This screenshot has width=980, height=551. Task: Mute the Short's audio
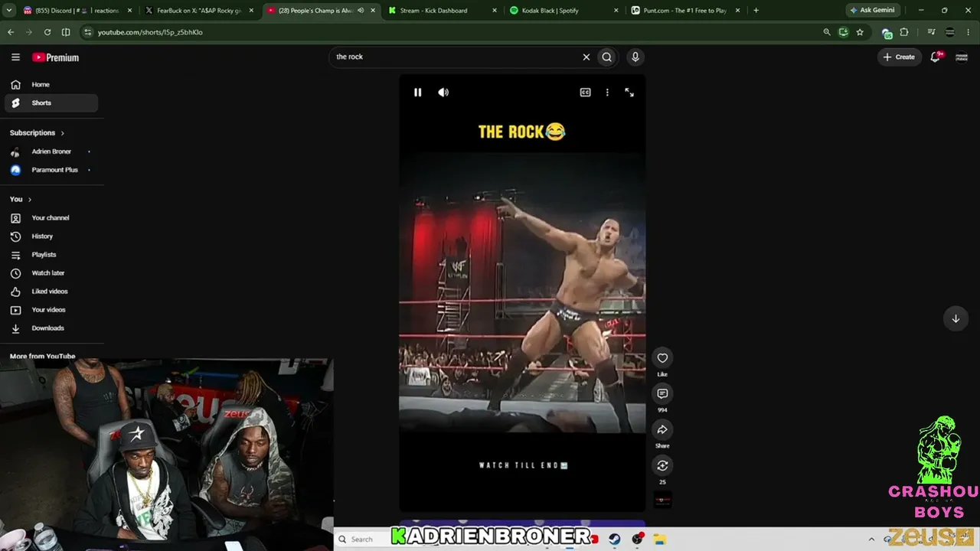[x=443, y=93]
